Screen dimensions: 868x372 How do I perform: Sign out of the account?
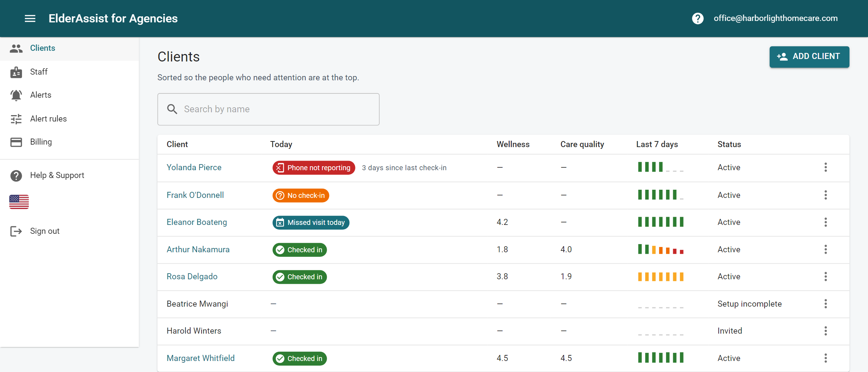(x=69, y=231)
